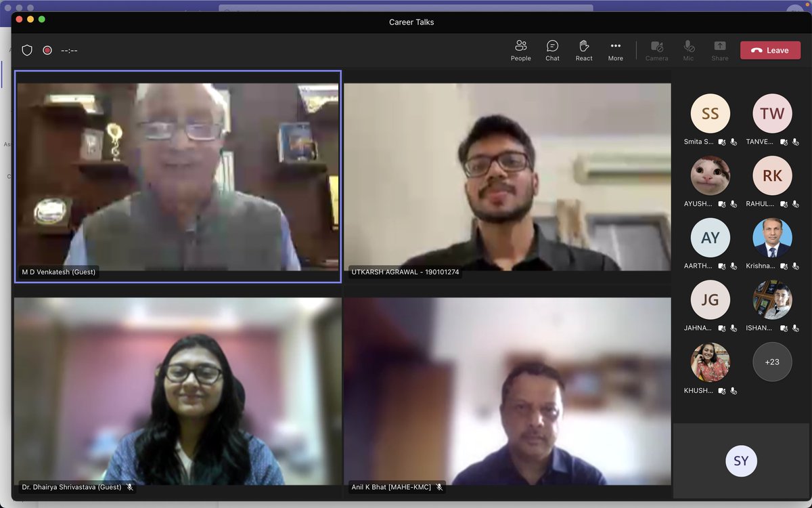Click the muted mic icon beside Dhairya Shrivastava
Image resolution: width=812 pixels, height=508 pixels.
click(129, 487)
